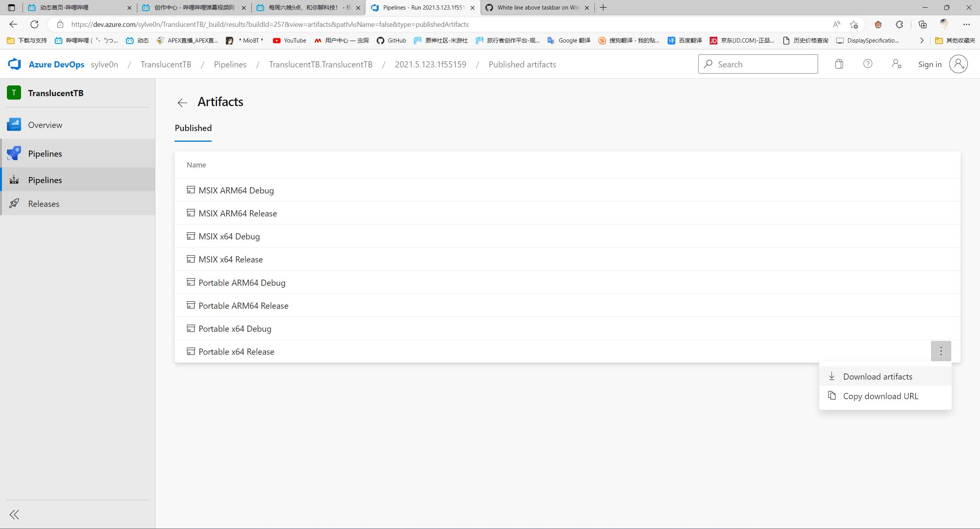Open the Marketplace shopping bag icon

839,64
